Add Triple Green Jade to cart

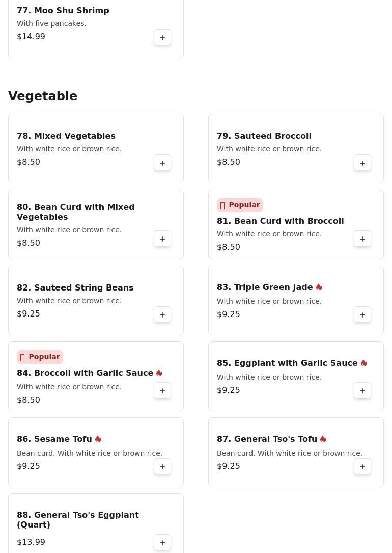362,314
